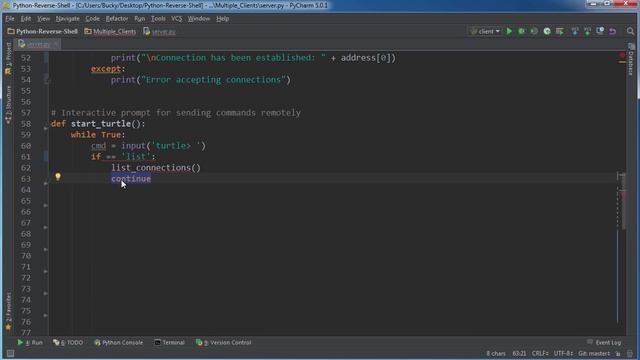Viewport: 640px width, 360px height.
Task: Open the CRLF line separator selector
Action: (540, 353)
